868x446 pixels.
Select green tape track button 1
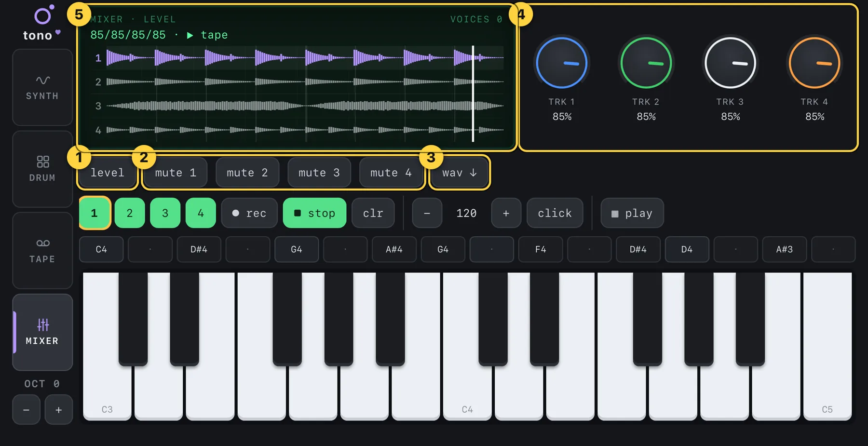(x=95, y=213)
